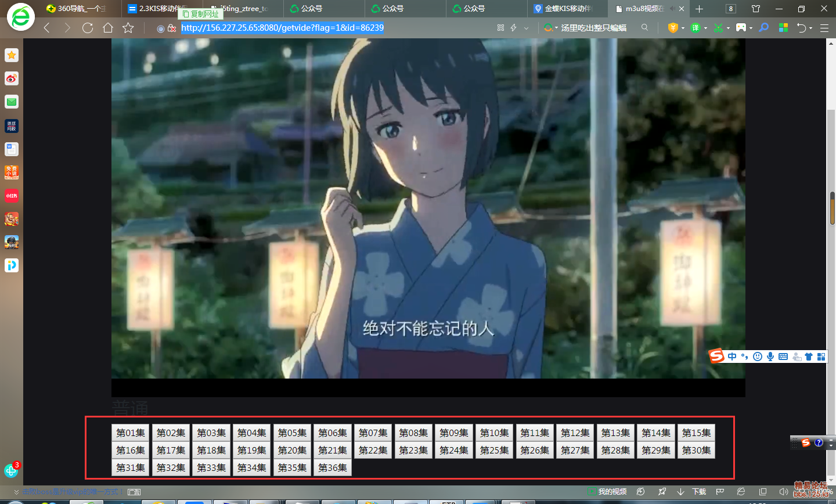Viewport: 836px width, 504px height.
Task: Play episode 第08集
Action: (413, 433)
